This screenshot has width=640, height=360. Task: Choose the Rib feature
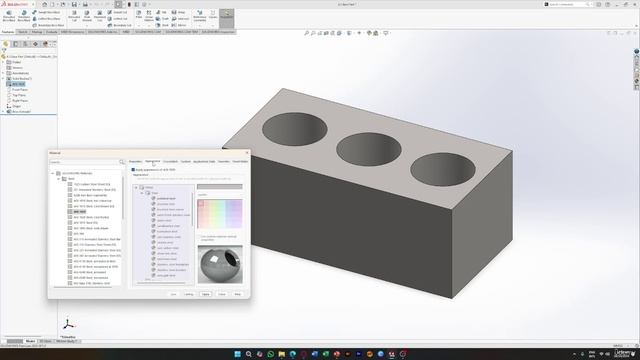point(162,12)
